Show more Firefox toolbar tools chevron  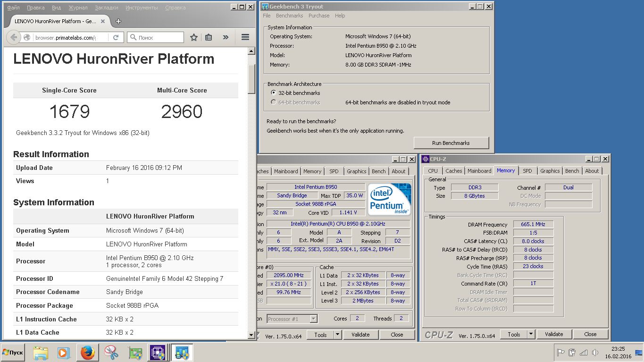tap(226, 37)
